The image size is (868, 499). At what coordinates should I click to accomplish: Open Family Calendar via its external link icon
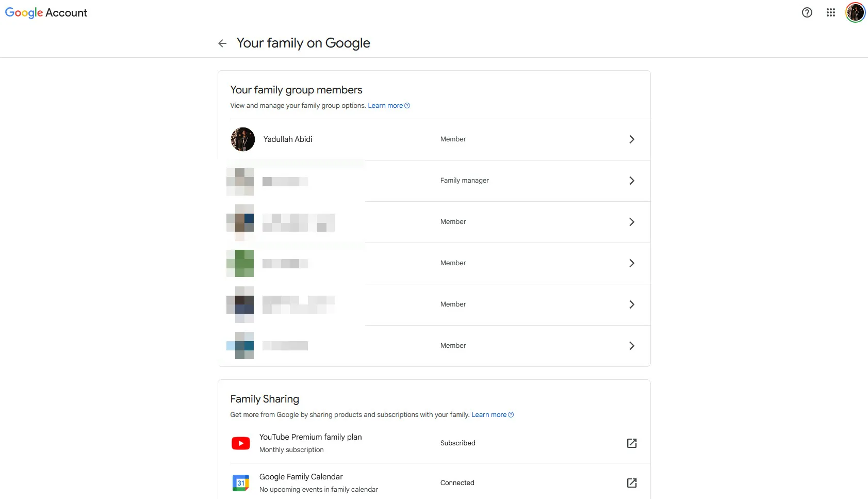[632, 482]
